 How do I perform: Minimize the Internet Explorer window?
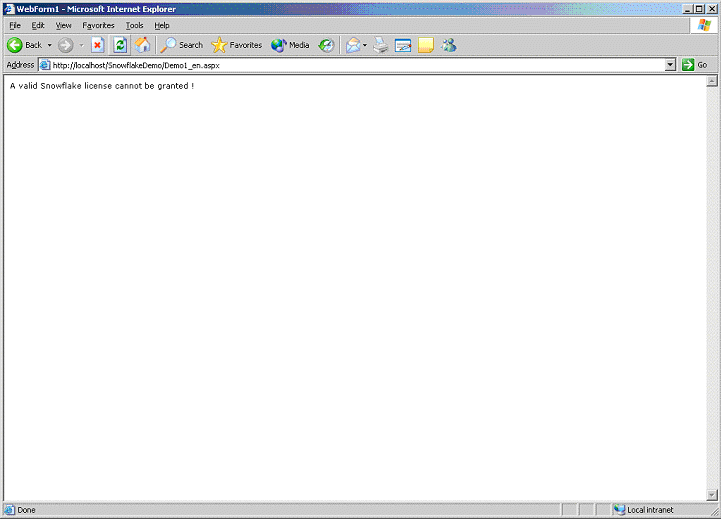click(688, 9)
